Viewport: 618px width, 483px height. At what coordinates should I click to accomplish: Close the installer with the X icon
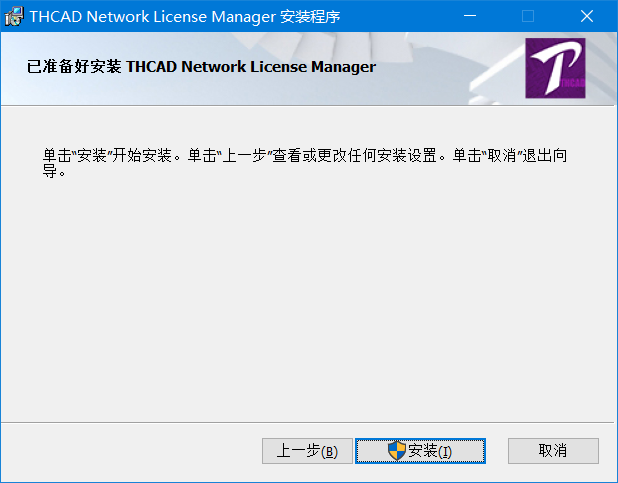pyautogui.click(x=587, y=16)
